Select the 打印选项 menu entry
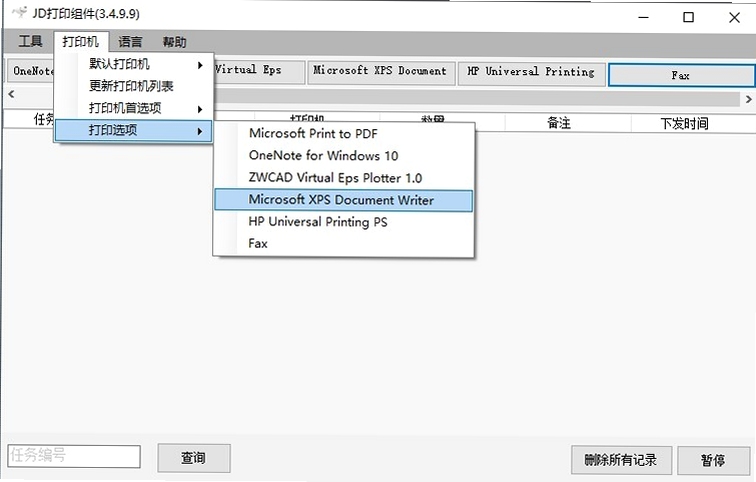756x482 pixels. (x=133, y=130)
